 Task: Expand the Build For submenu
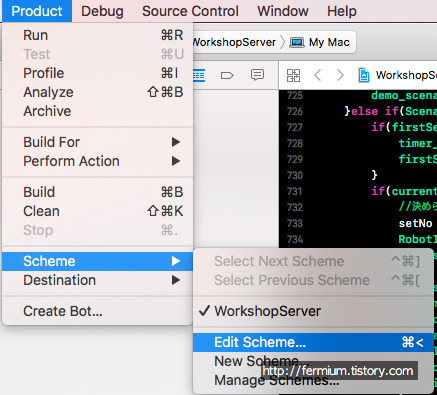[x=97, y=142]
